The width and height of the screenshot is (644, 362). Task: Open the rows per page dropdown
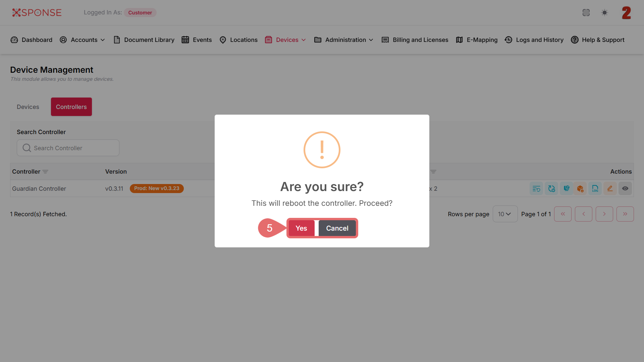click(505, 214)
